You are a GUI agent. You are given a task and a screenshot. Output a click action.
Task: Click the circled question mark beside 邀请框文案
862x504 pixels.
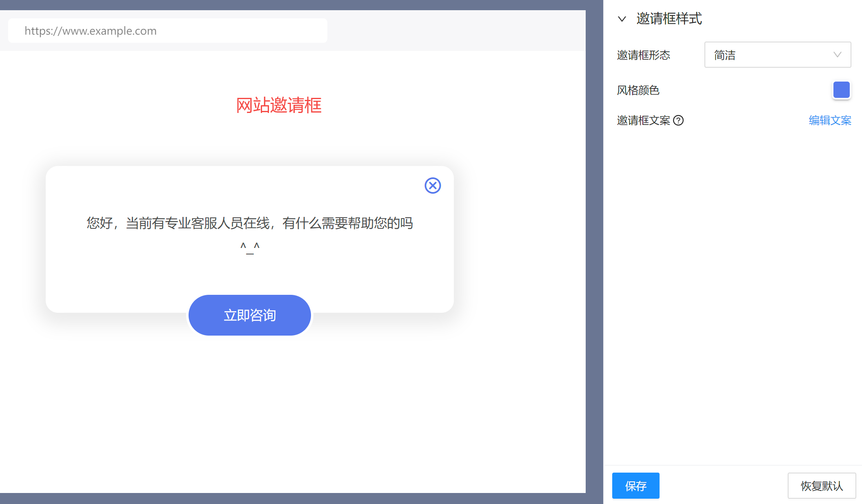[x=679, y=120]
